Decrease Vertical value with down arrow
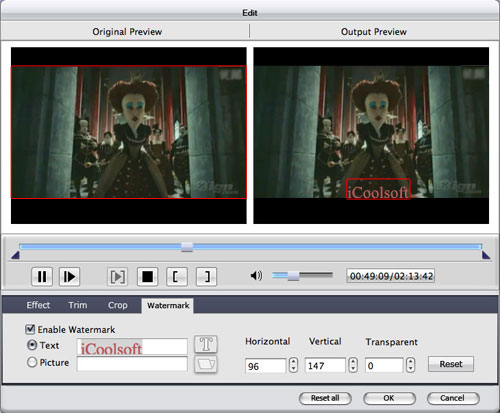Screen dimensions: 500x413 [353, 369]
